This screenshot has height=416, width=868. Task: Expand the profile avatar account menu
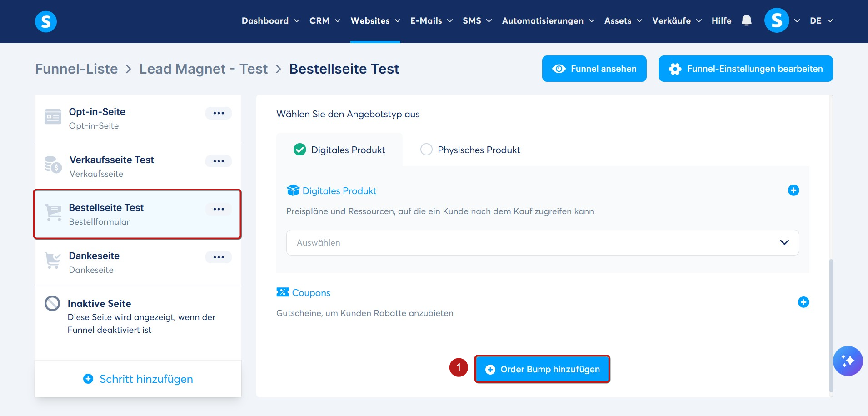[782, 20]
